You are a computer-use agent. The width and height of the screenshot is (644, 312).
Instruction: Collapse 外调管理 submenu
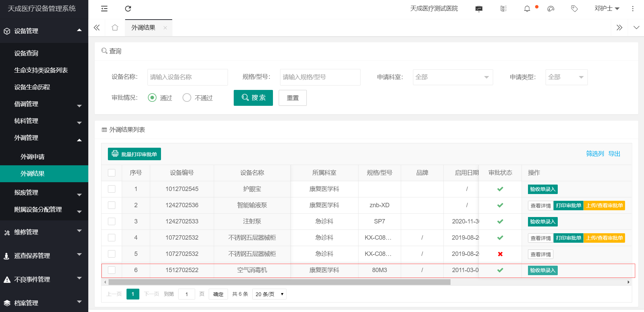click(x=44, y=138)
